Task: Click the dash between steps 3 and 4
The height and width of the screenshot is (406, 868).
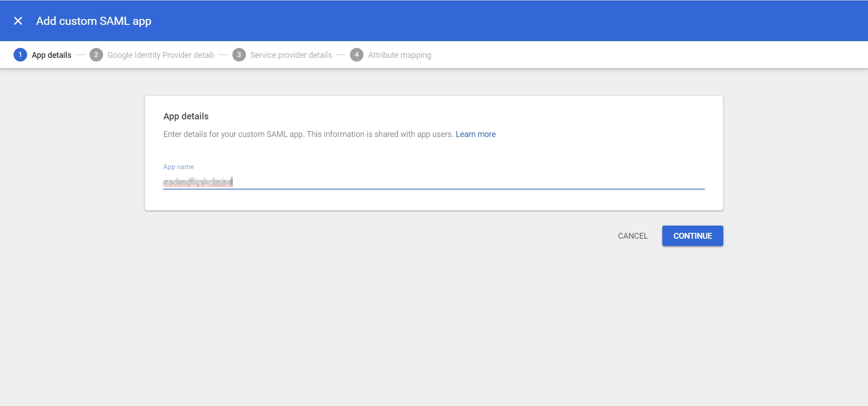Action: [341, 55]
